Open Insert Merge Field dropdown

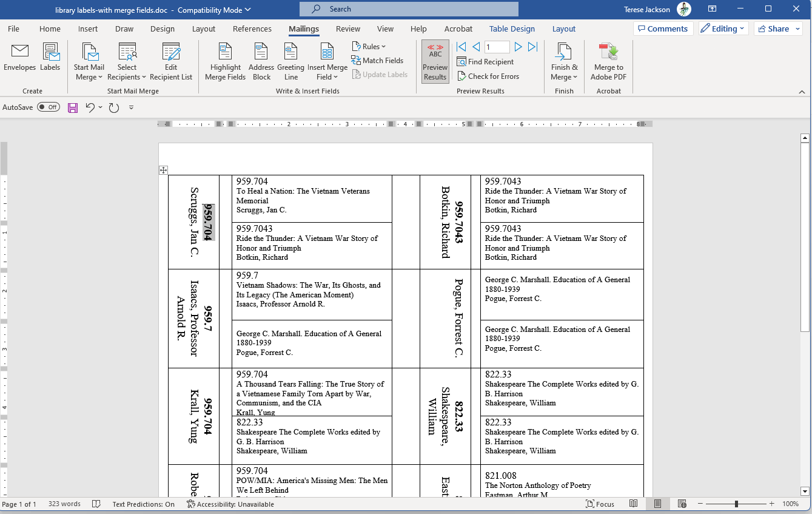tap(327, 62)
